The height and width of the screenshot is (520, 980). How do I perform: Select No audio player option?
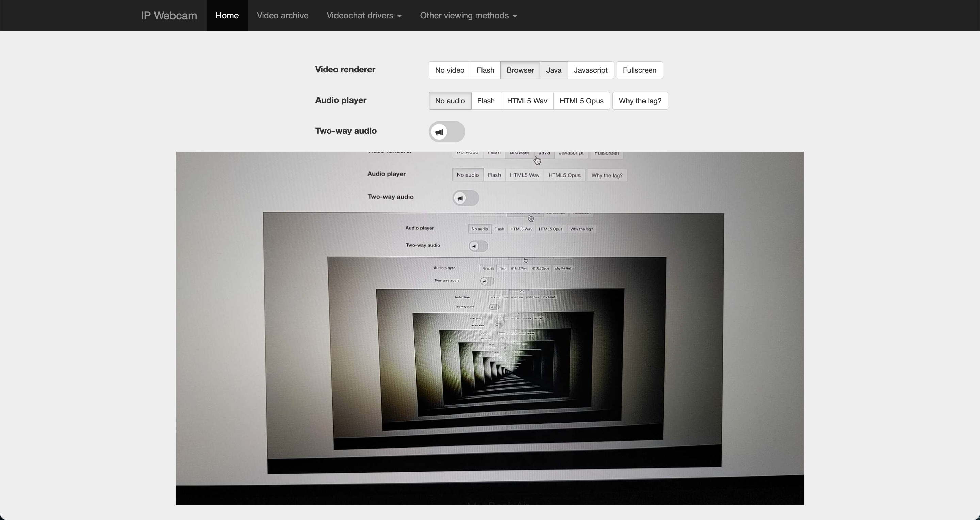[450, 101]
